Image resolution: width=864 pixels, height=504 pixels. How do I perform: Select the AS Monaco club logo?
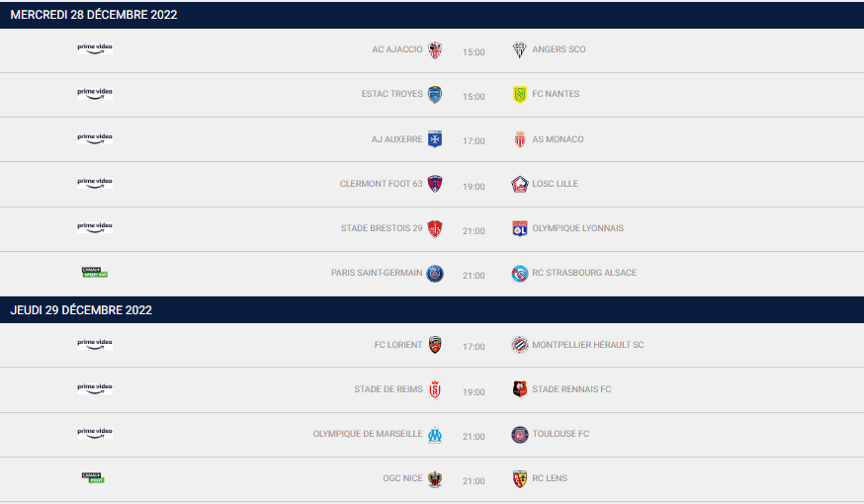pyautogui.click(x=520, y=139)
